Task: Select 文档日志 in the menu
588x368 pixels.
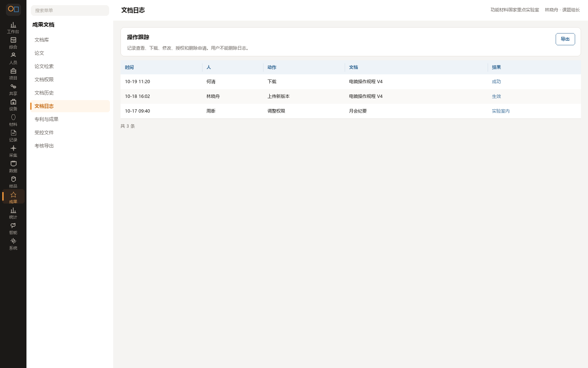Action: click(70, 106)
